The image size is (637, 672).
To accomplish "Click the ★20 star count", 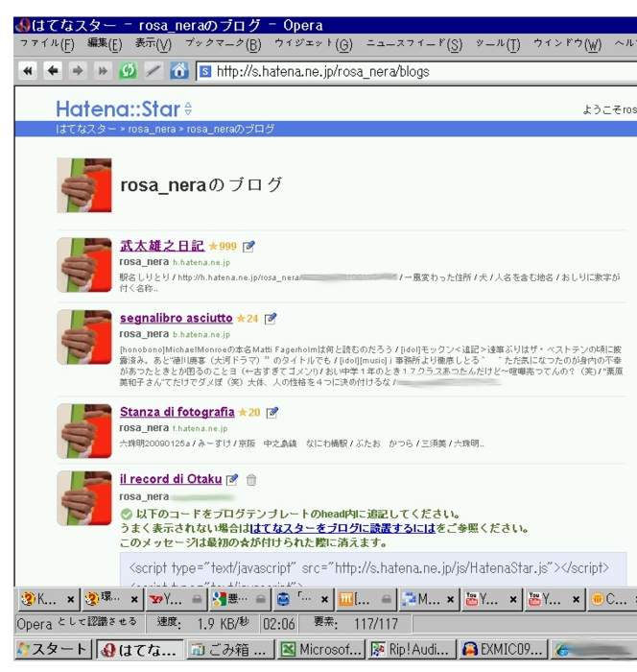I will click(x=249, y=412).
